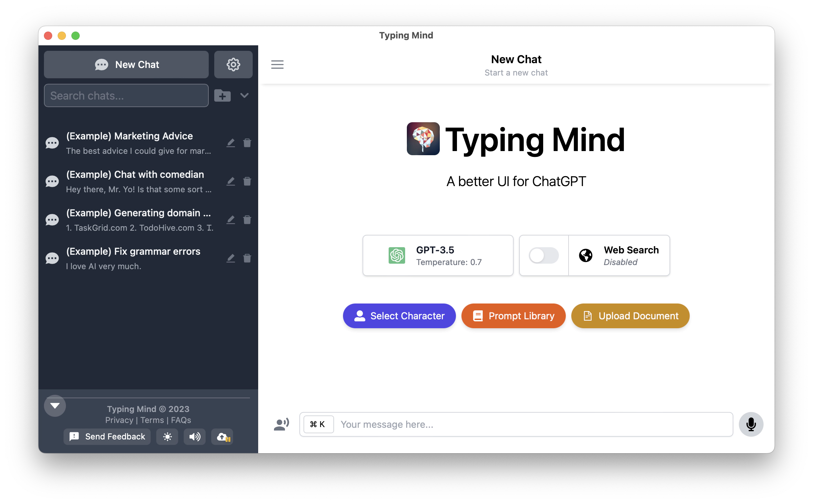The height and width of the screenshot is (504, 813).
Task: Open cloud sync backup icon
Action: [222, 437]
